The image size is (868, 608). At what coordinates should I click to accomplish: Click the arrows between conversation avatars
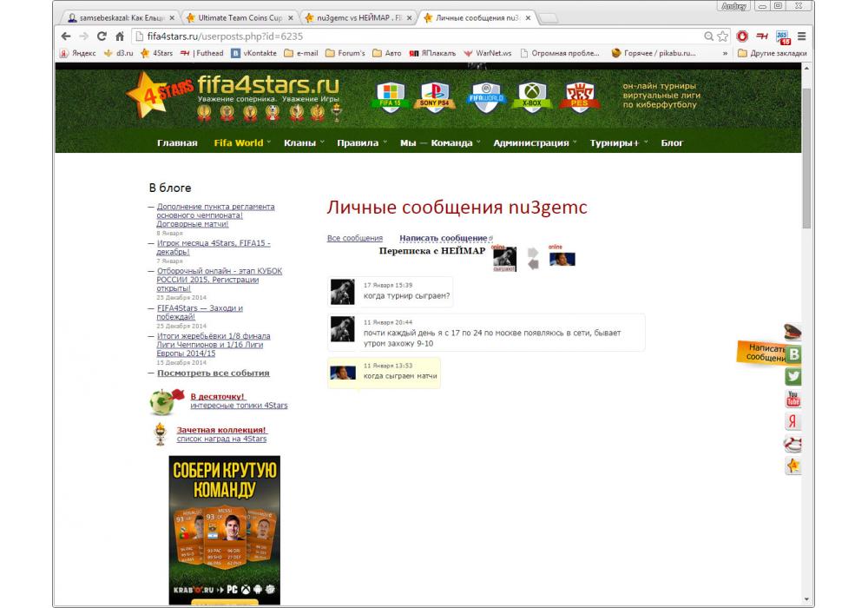(x=533, y=259)
